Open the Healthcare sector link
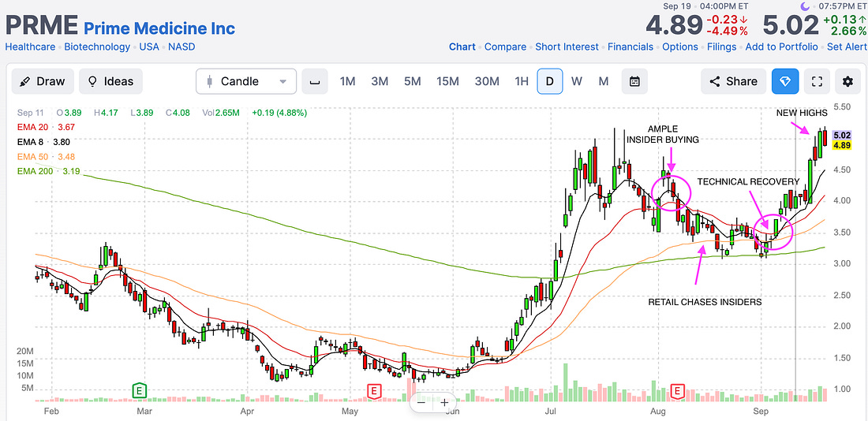The image size is (868, 421). pyautogui.click(x=30, y=47)
